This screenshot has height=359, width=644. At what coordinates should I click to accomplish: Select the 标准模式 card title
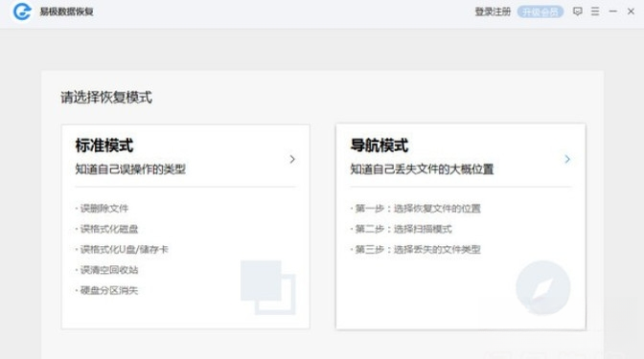[x=104, y=146]
